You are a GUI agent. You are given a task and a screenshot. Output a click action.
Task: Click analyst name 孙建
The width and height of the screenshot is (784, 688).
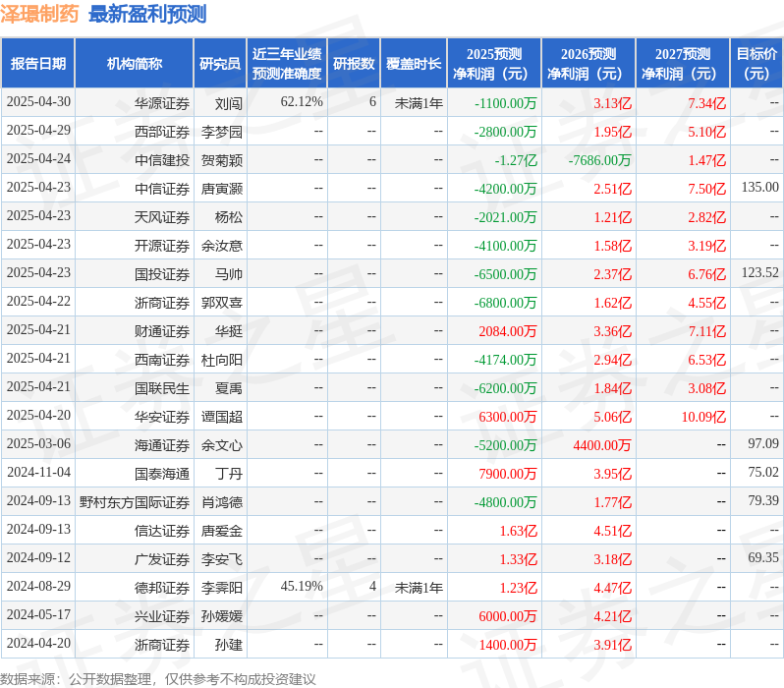click(229, 645)
